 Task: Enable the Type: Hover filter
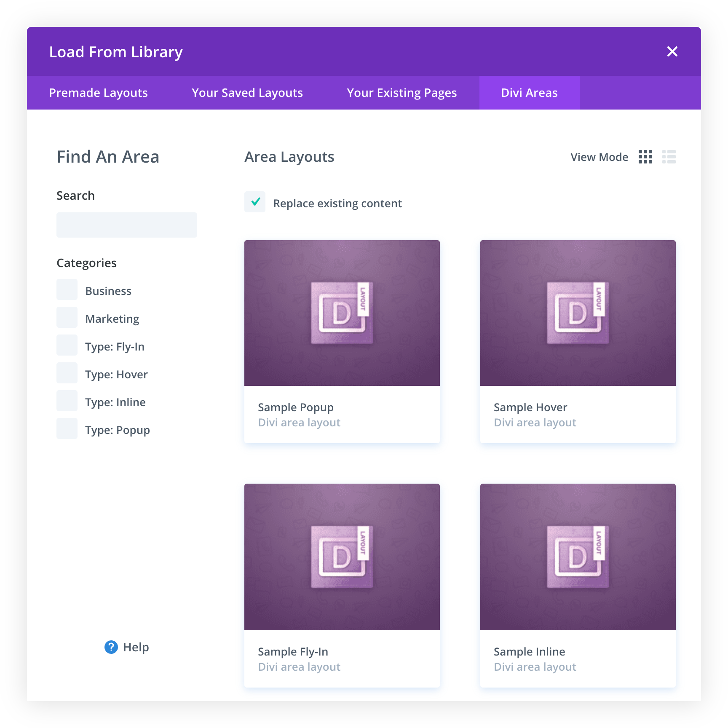(67, 373)
